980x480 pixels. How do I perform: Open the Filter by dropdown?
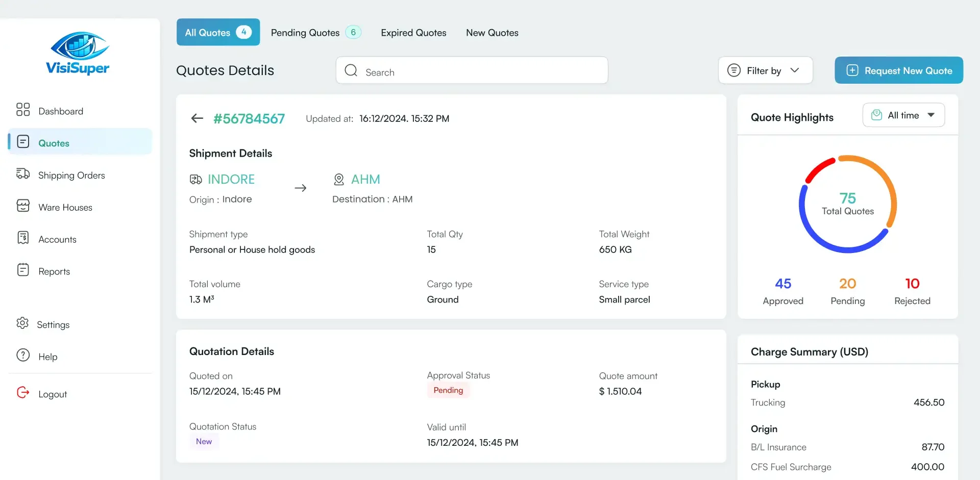click(766, 70)
